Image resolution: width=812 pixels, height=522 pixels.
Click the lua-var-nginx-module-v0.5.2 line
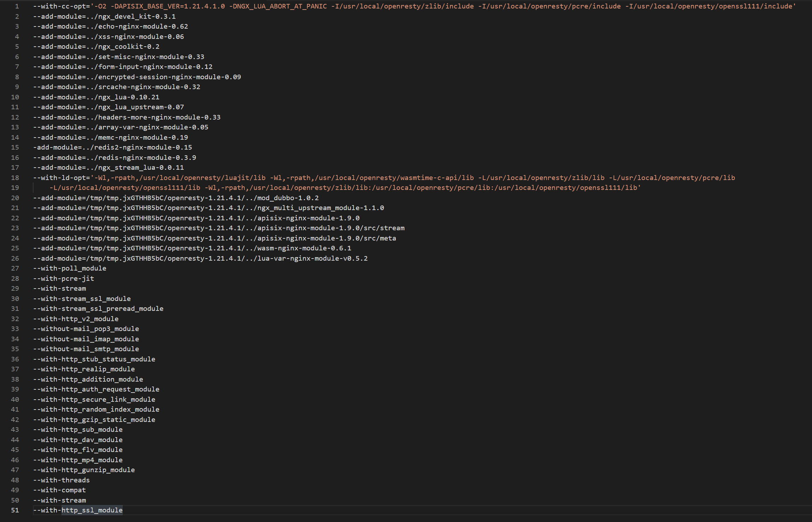(x=200, y=259)
